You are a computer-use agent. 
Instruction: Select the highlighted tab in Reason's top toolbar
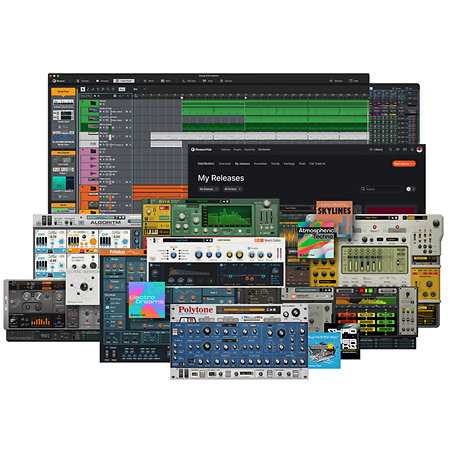tap(124, 81)
